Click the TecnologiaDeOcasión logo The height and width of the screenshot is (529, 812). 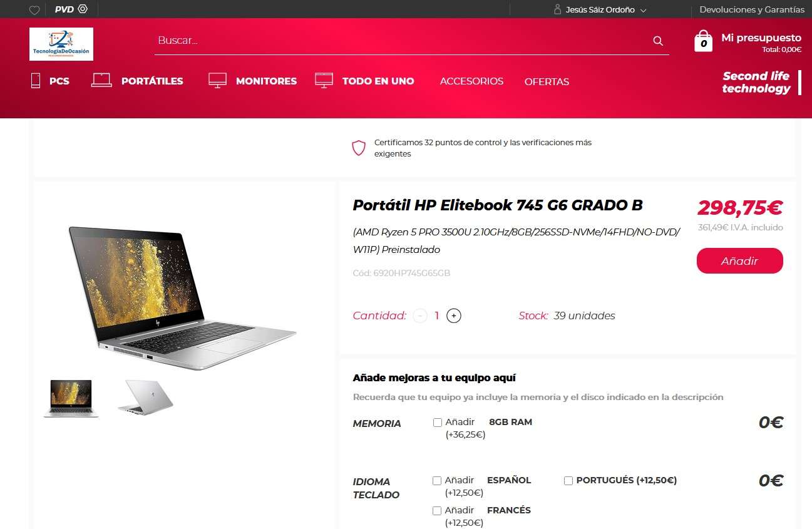click(x=61, y=44)
